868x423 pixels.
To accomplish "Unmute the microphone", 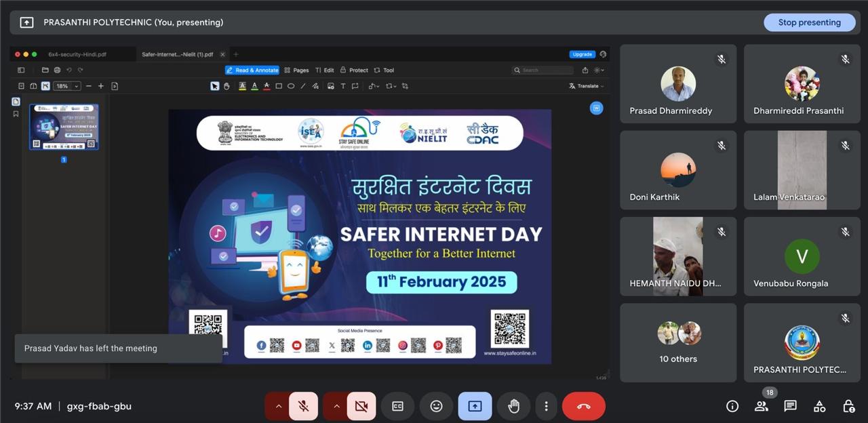I will tap(304, 406).
